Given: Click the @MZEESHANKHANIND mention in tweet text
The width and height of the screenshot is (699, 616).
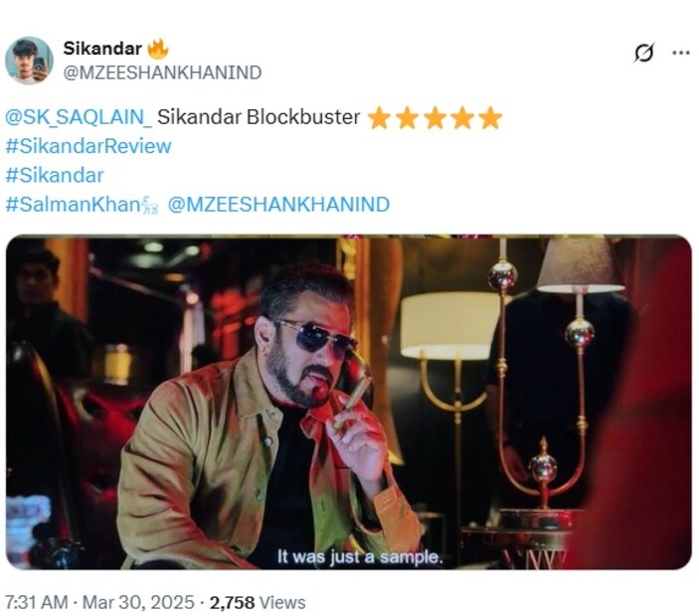Looking at the screenshot, I should pyautogui.click(x=278, y=205).
